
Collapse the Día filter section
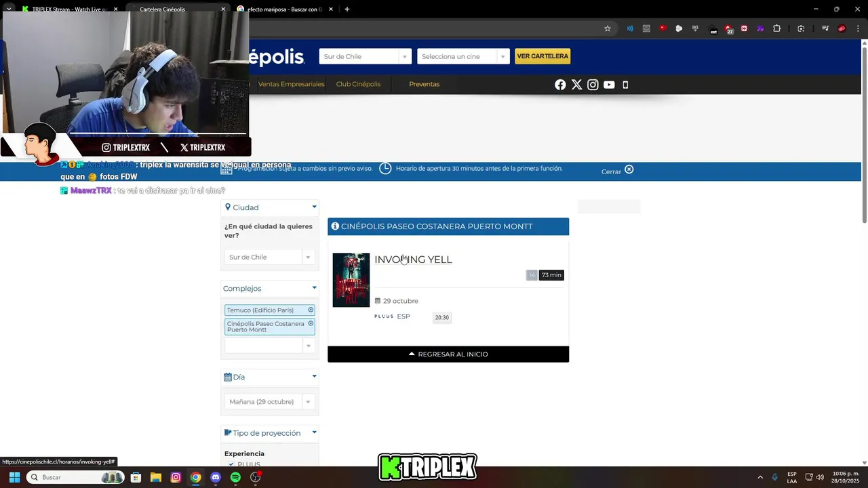tap(314, 376)
